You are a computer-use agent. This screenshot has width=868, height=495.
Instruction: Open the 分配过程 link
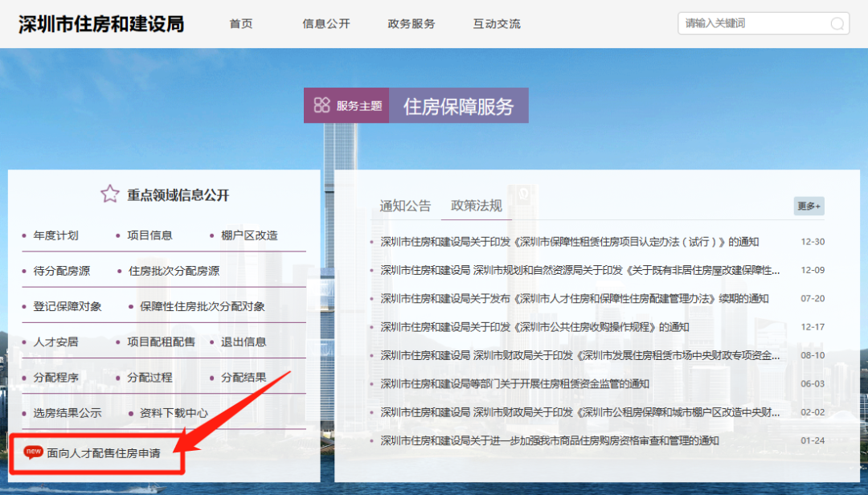[x=149, y=377]
